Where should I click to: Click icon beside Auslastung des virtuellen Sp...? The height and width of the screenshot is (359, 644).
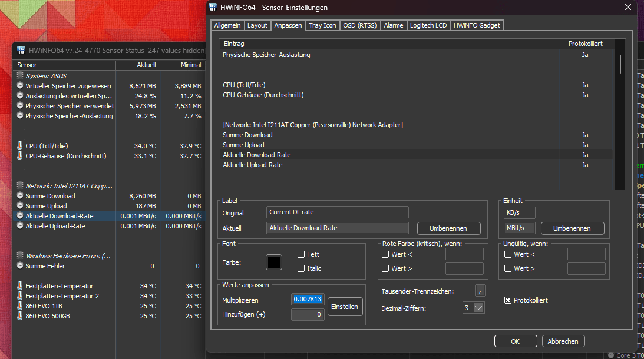click(x=19, y=95)
